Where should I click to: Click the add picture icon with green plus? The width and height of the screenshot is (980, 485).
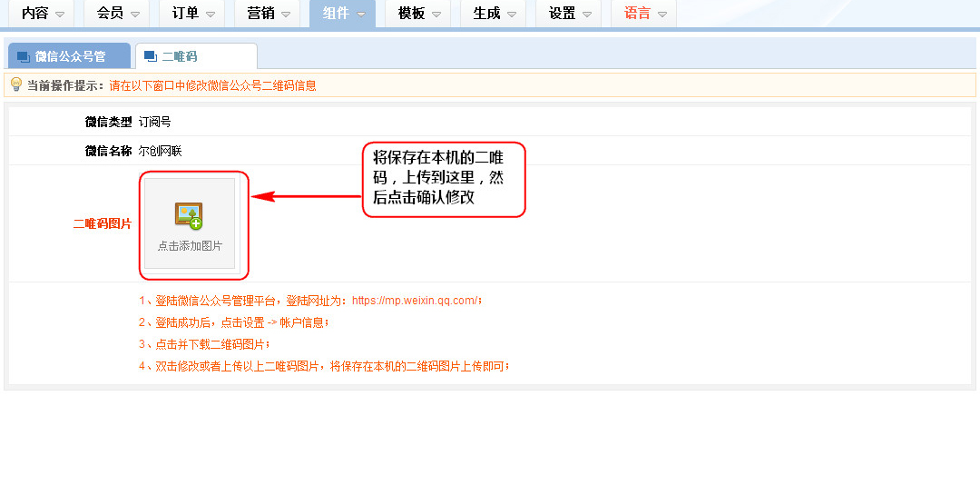coord(189,215)
